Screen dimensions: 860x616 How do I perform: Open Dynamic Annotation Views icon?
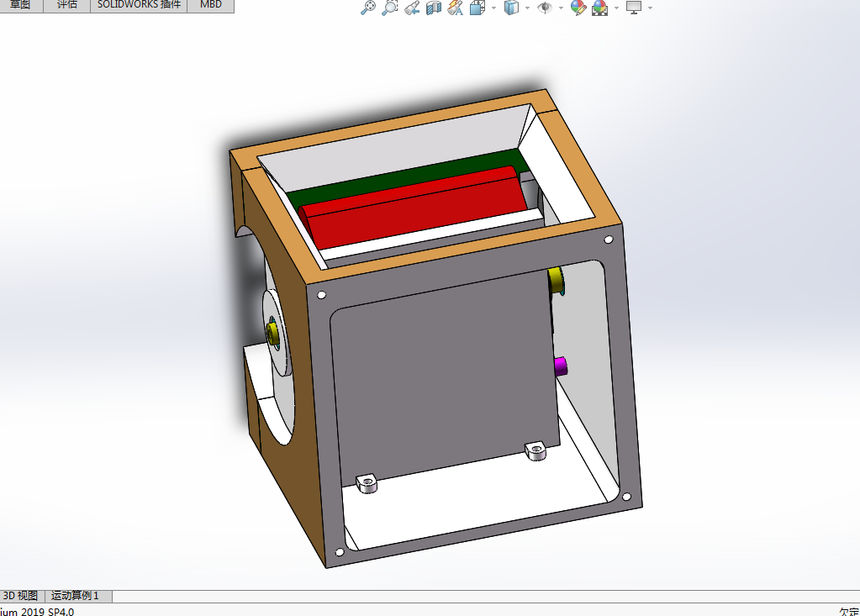tap(456, 8)
